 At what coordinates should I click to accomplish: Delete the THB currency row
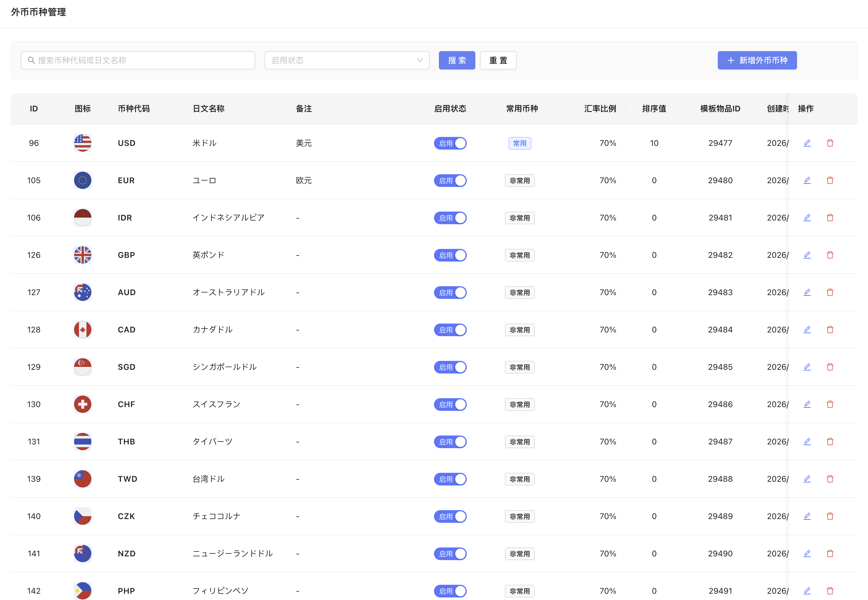pyautogui.click(x=830, y=441)
